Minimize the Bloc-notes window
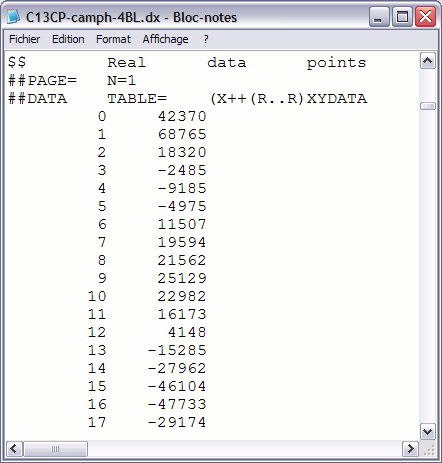The image size is (442, 463). click(379, 16)
